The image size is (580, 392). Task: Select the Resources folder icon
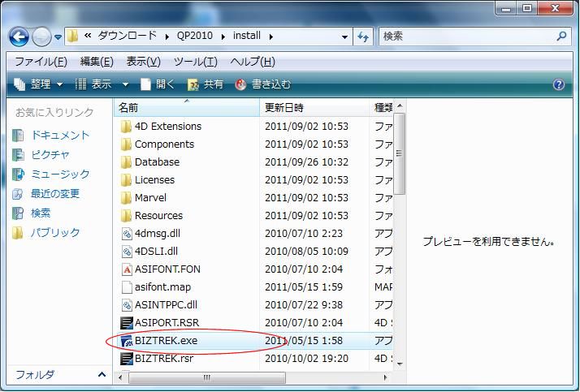[x=126, y=215]
